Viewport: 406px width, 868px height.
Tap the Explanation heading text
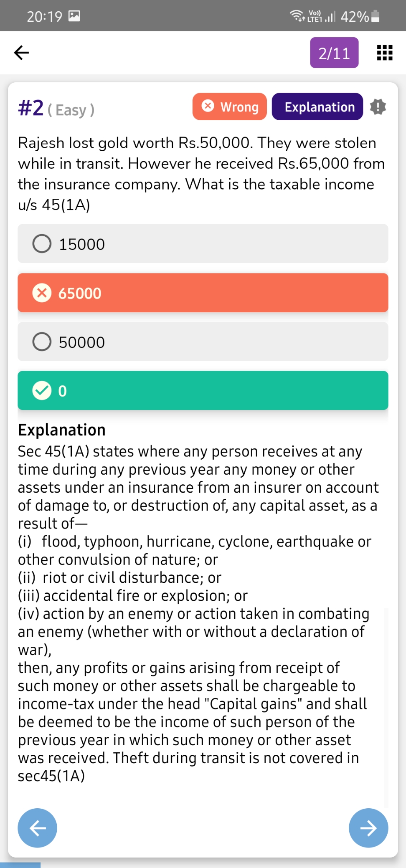tap(62, 430)
